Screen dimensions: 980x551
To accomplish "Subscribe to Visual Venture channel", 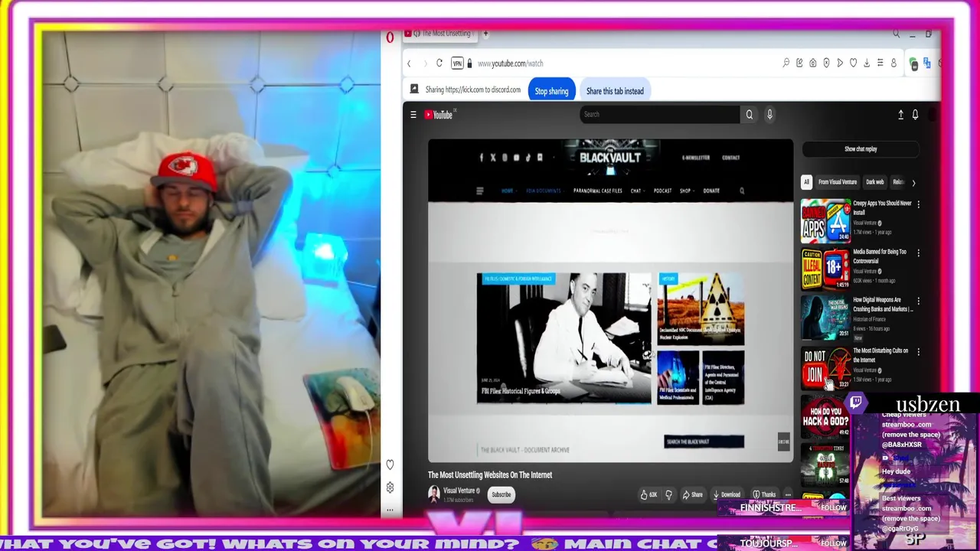I will pos(501,494).
